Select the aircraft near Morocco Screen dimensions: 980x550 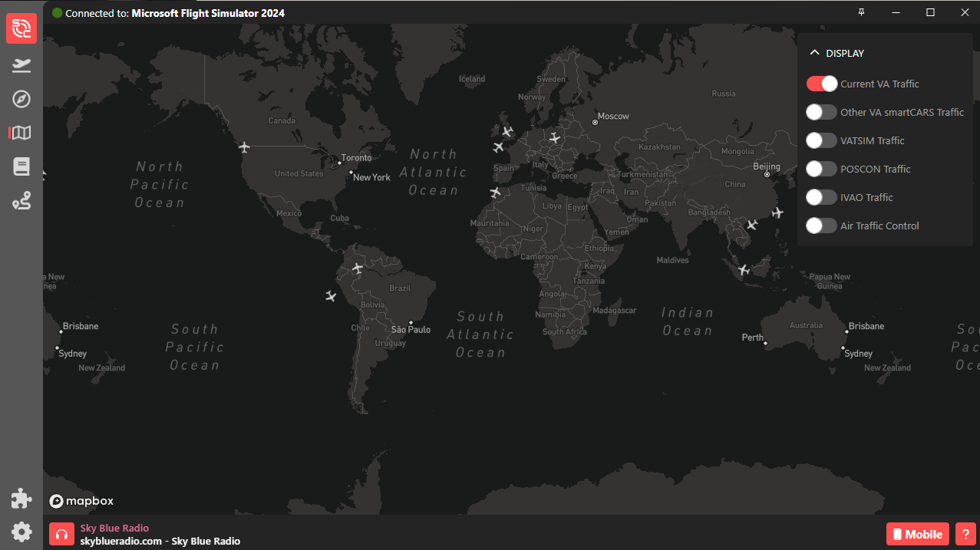tap(495, 193)
